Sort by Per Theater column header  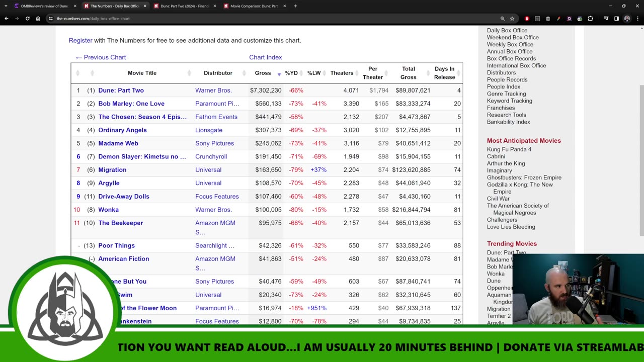pos(373,73)
